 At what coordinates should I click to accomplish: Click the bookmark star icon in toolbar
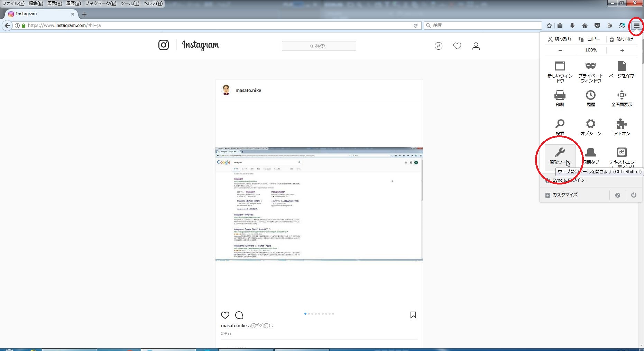[x=549, y=26]
